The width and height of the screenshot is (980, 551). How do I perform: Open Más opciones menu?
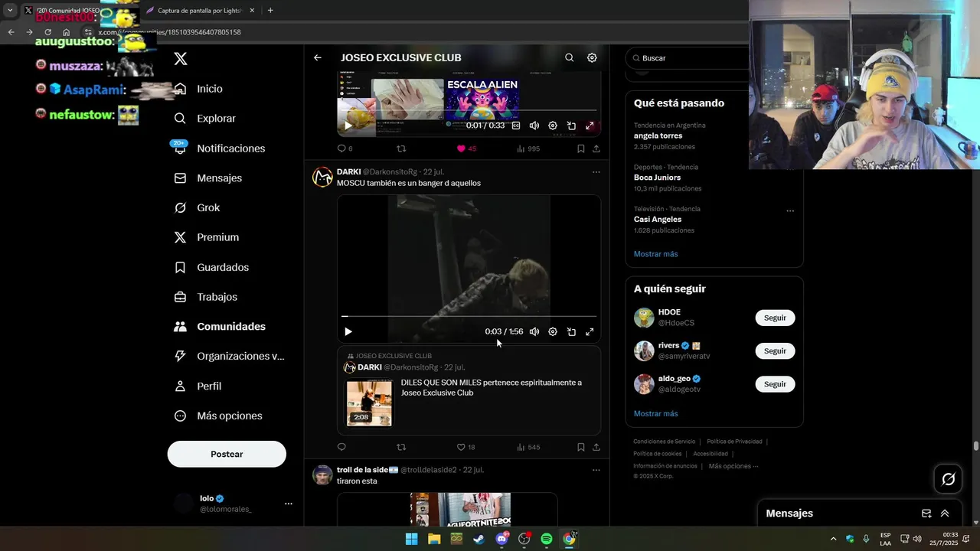(218, 416)
